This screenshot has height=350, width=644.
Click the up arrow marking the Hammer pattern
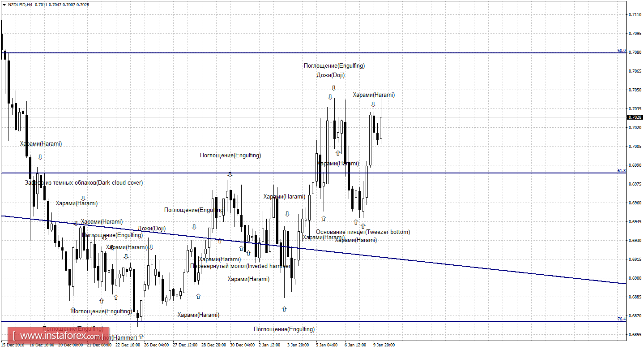click(141, 337)
